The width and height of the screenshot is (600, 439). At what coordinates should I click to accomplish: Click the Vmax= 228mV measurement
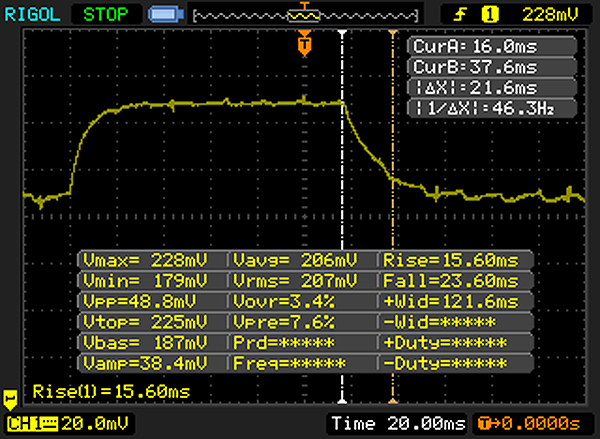point(152,260)
